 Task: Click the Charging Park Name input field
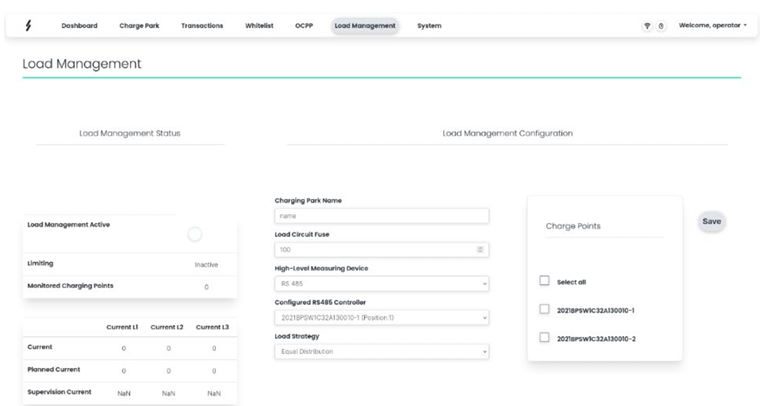[381, 216]
